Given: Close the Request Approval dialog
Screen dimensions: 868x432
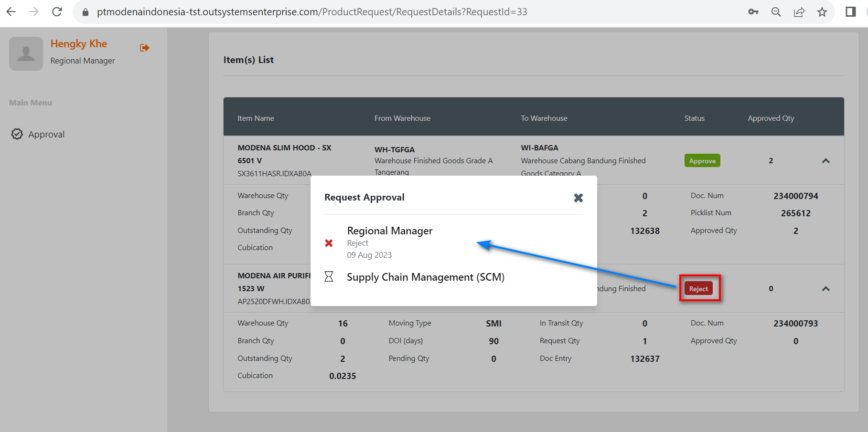Looking at the screenshot, I should click(x=578, y=198).
